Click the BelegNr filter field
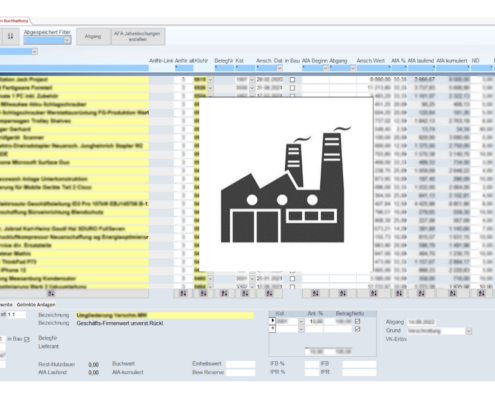The image size is (495, 400). 224,68
